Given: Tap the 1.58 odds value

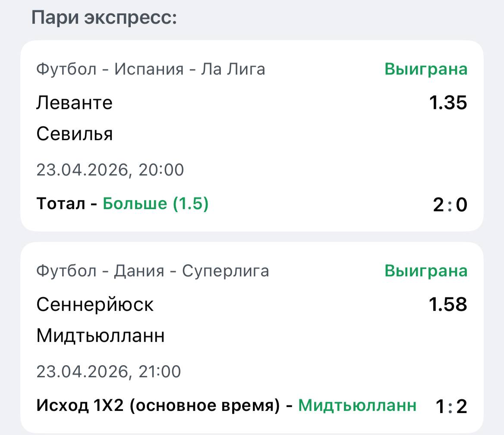Looking at the screenshot, I should [x=447, y=304].
